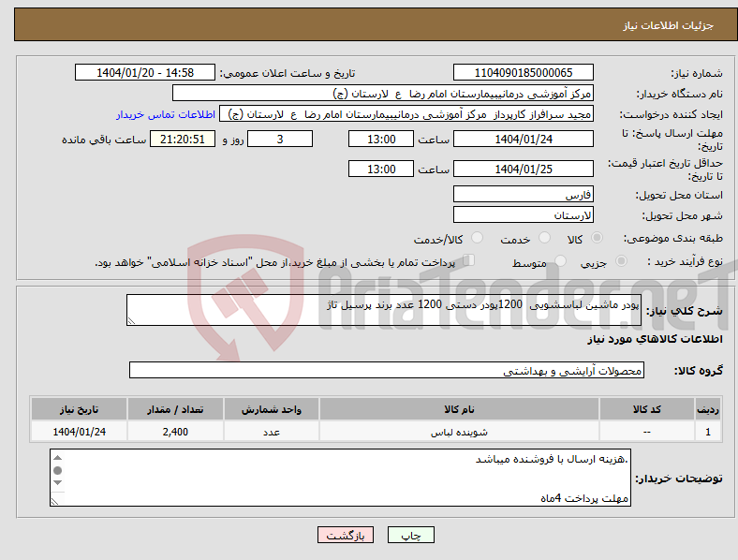Image resolution: width=738 pixels, height=560 pixels.
Task: Click the price validity time 13:00 field
Action: tap(381, 169)
